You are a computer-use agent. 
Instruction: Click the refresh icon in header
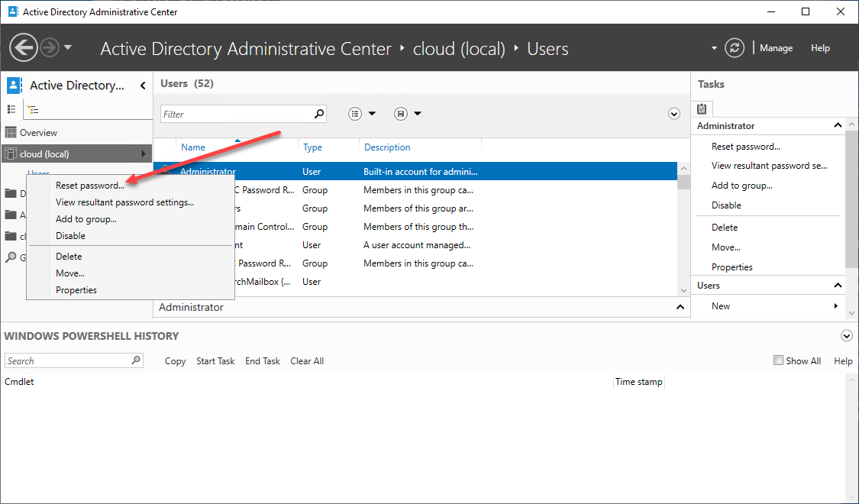[734, 47]
